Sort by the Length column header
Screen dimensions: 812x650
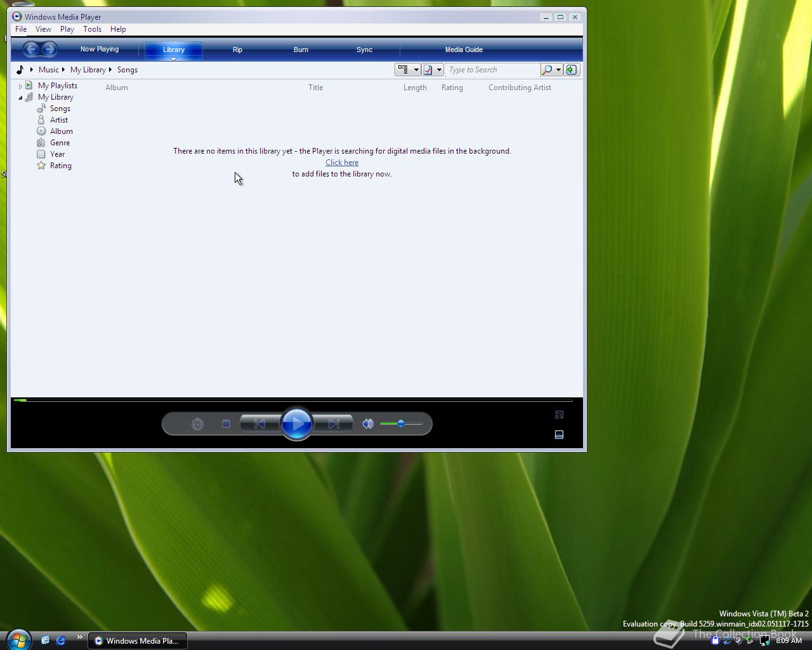[415, 88]
